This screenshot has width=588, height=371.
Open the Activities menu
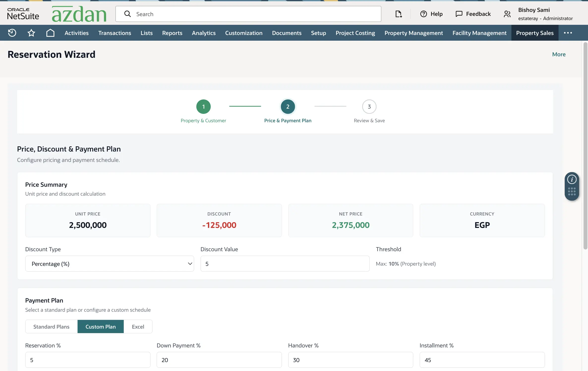click(76, 33)
